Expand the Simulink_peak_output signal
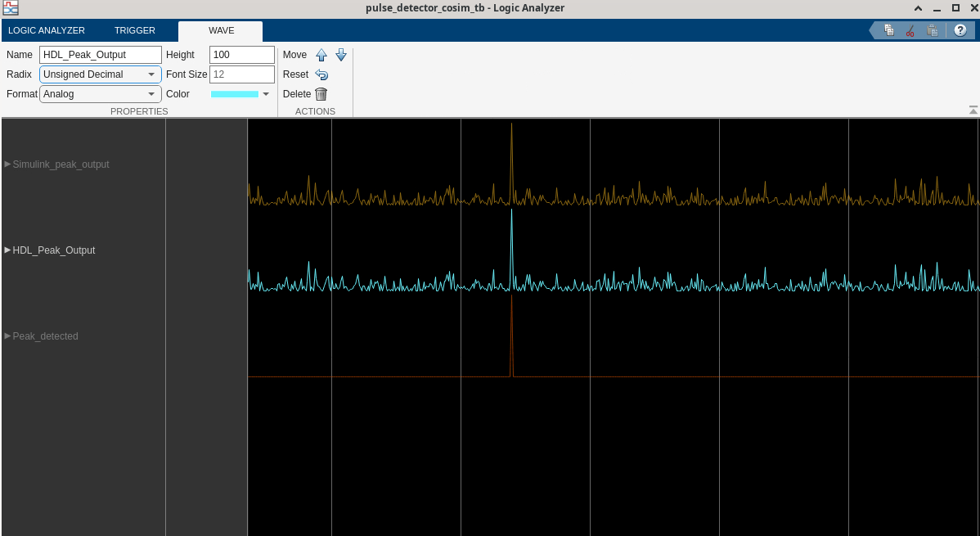The height and width of the screenshot is (536, 980). pyautogui.click(x=8, y=164)
